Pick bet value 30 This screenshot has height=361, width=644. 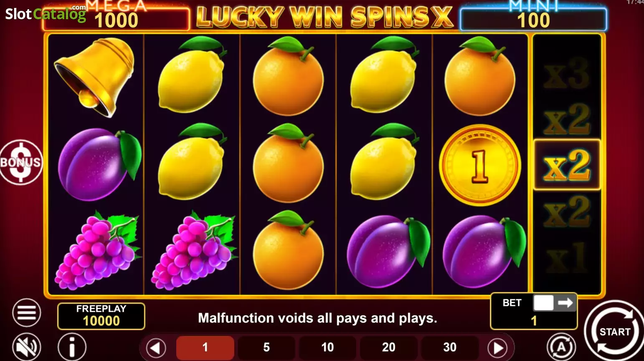point(450,347)
